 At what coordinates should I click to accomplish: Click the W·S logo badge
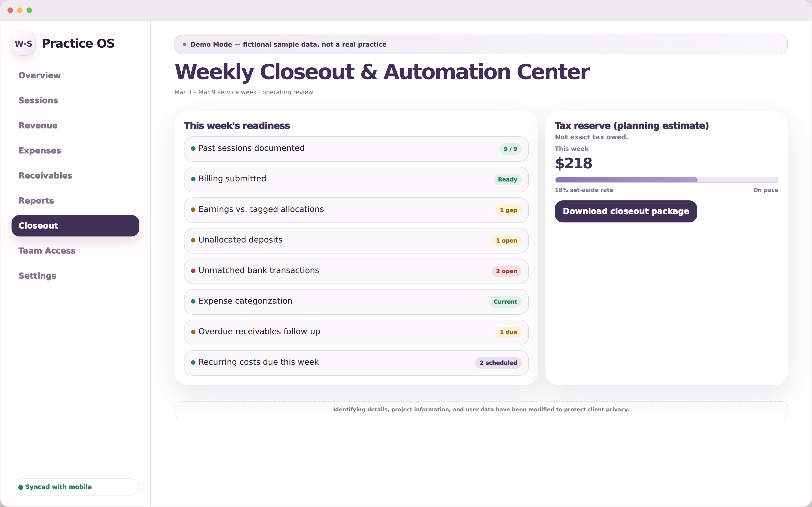click(x=24, y=44)
